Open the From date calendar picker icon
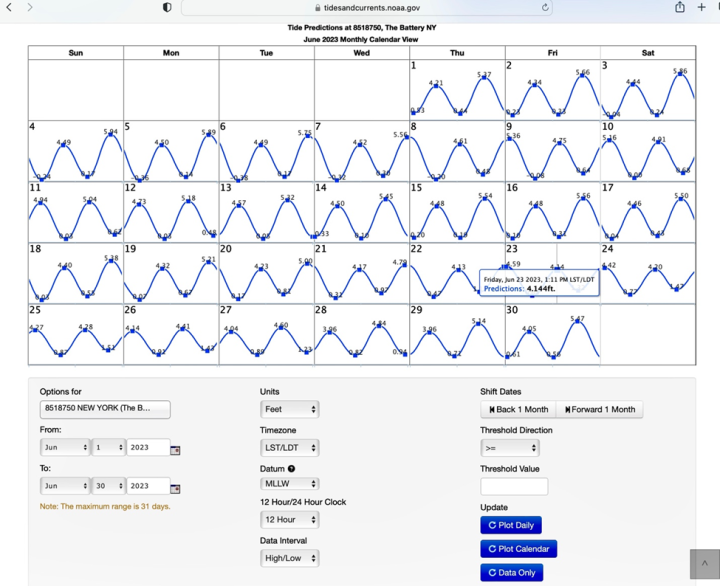The height and width of the screenshot is (586, 720). coord(175,449)
